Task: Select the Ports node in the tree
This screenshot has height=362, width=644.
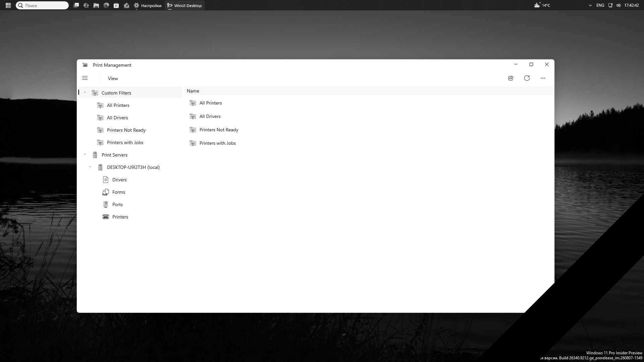Action: coord(117,204)
